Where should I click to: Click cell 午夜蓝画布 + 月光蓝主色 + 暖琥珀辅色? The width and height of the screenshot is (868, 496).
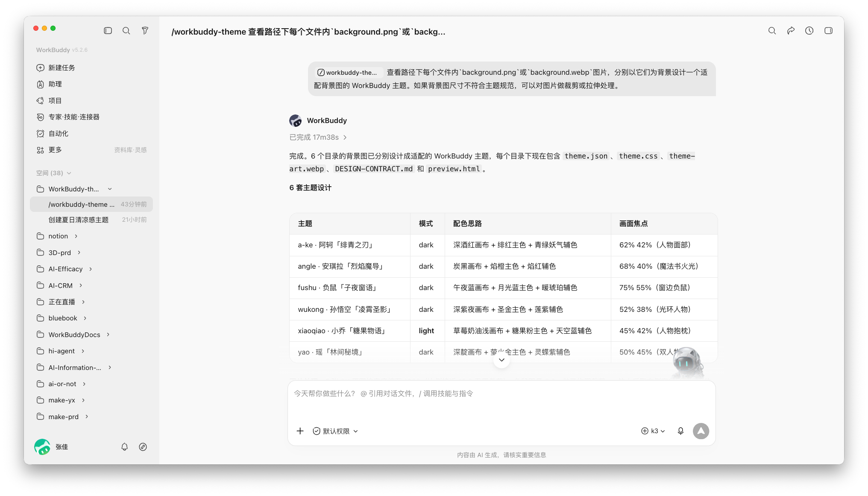coord(528,288)
